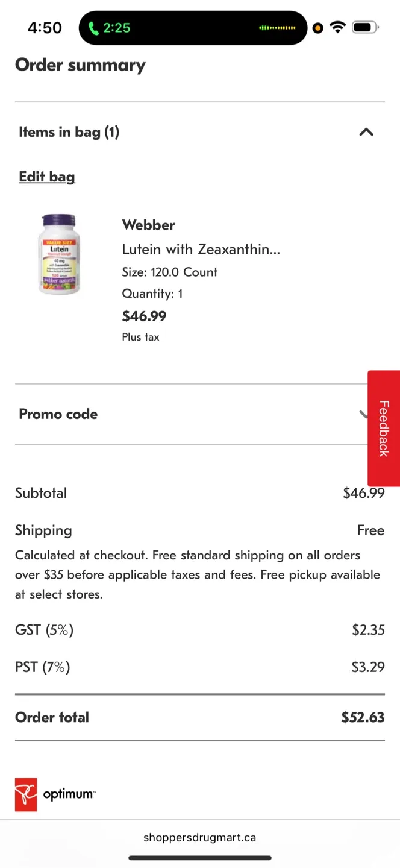The width and height of the screenshot is (400, 868).
Task: Tap the Wi-Fi status icon
Action: 337,27
